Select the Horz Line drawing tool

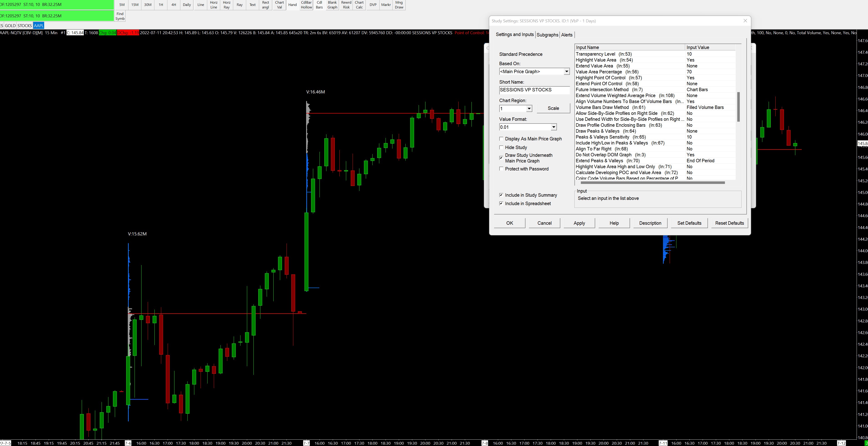click(214, 5)
